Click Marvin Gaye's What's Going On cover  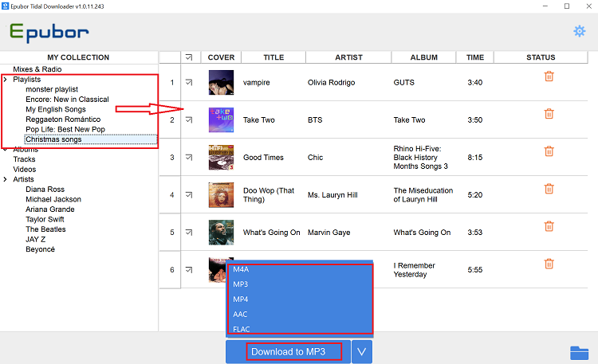point(221,232)
